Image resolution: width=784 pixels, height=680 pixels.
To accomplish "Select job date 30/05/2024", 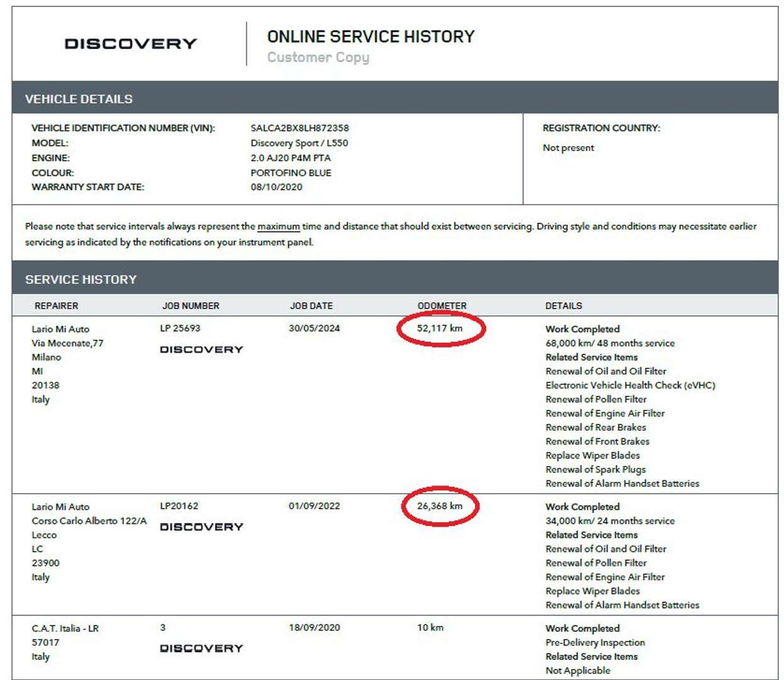I will coord(314,328).
